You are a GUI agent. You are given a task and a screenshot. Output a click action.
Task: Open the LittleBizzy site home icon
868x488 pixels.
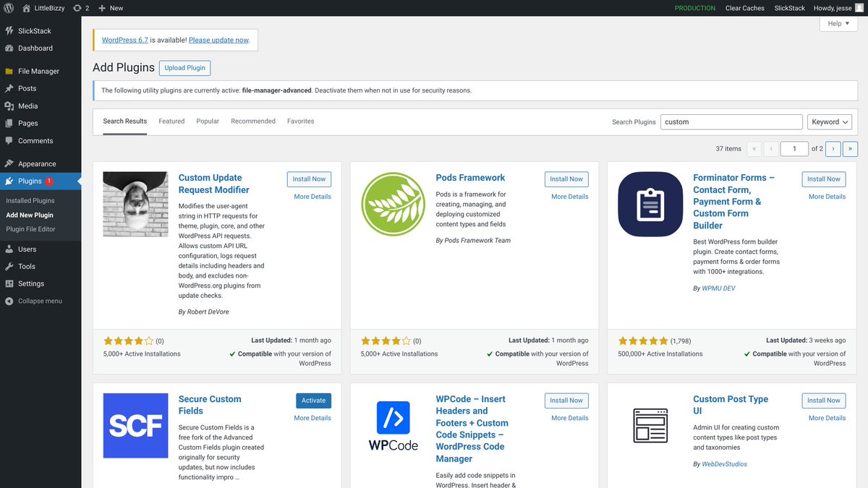point(27,8)
